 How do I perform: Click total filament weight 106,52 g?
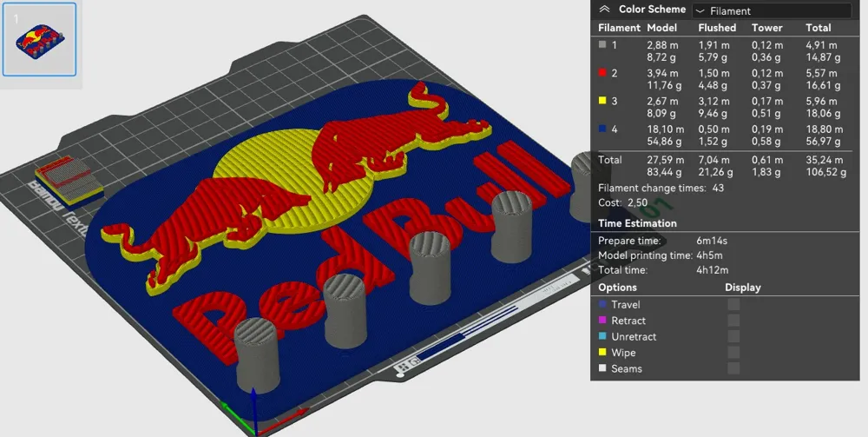[x=826, y=172]
